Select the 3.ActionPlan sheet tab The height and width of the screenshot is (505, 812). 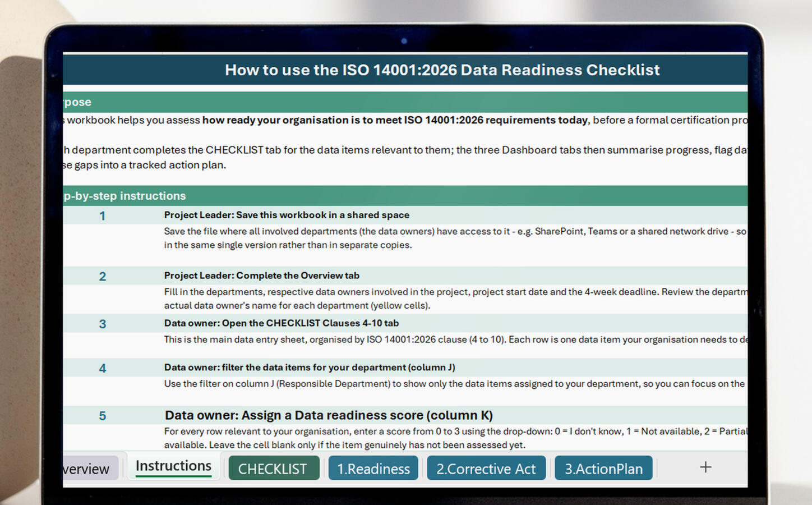click(603, 468)
